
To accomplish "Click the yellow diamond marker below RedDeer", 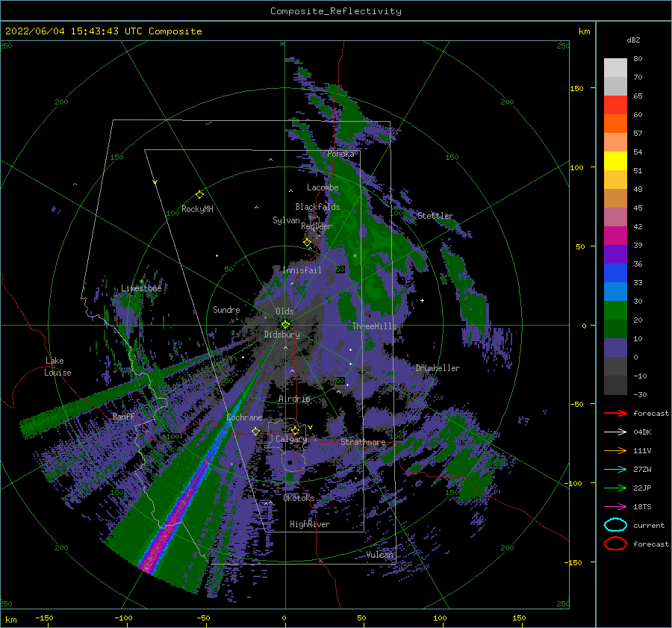I will (x=307, y=243).
